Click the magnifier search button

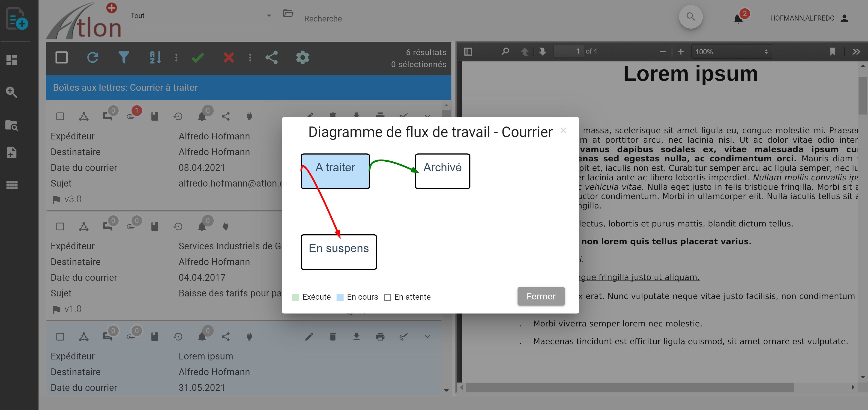(691, 17)
